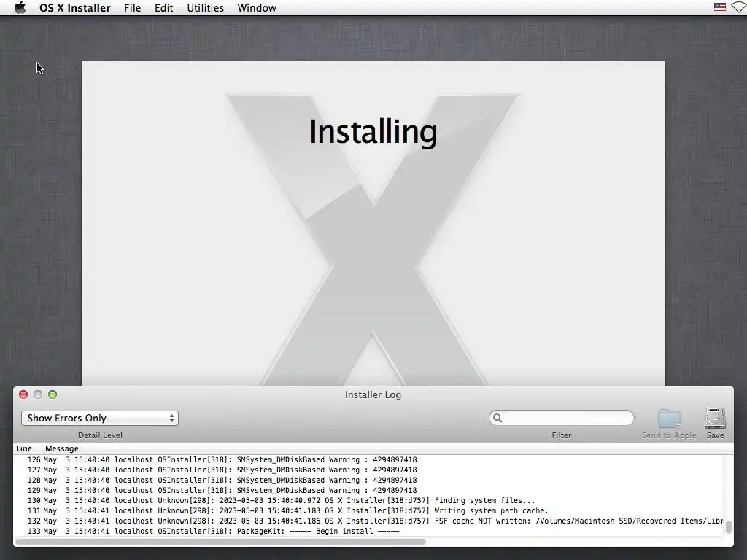Open the Window menu
The image size is (747, 560).
click(x=257, y=8)
